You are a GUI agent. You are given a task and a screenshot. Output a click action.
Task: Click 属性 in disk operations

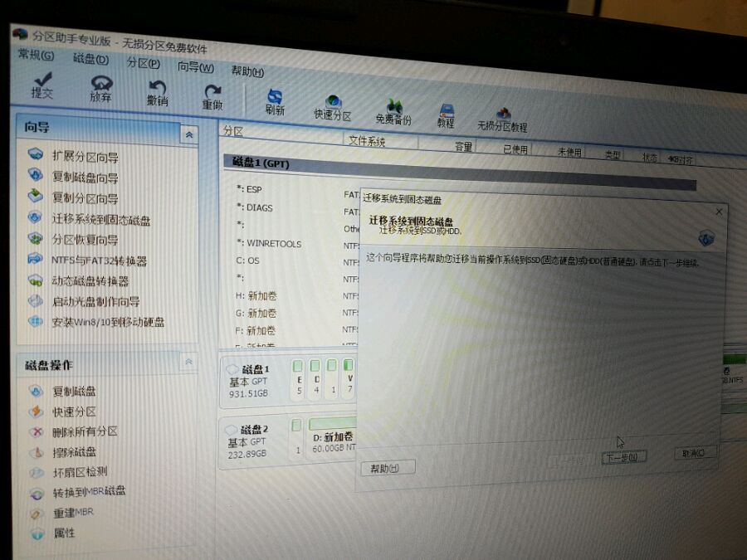pyautogui.click(x=52, y=533)
